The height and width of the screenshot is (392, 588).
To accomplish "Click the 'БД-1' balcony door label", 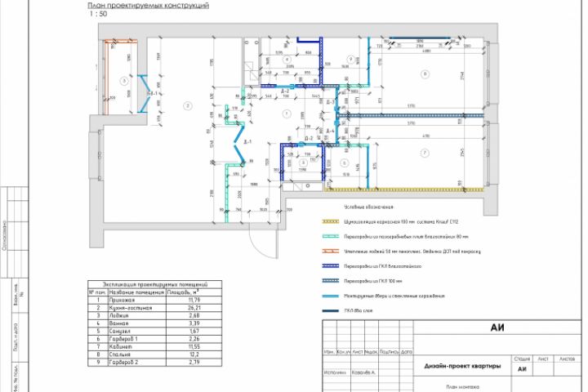I will pos(152,93).
